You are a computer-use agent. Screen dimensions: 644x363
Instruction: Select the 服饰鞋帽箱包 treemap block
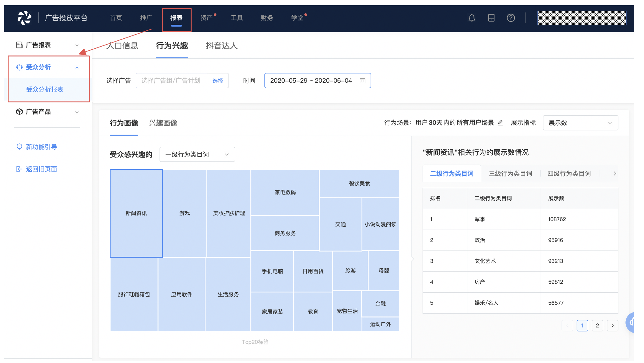tap(134, 294)
